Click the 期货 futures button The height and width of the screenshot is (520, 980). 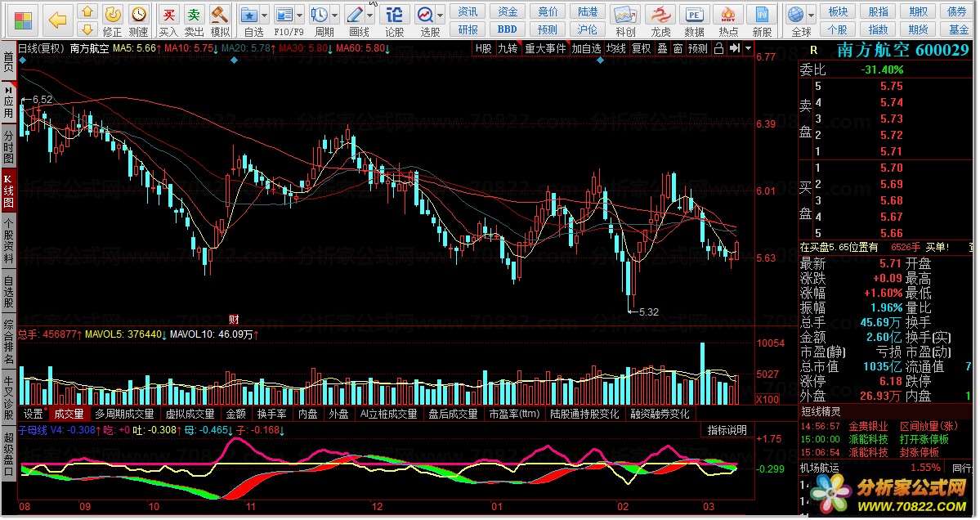(x=918, y=29)
